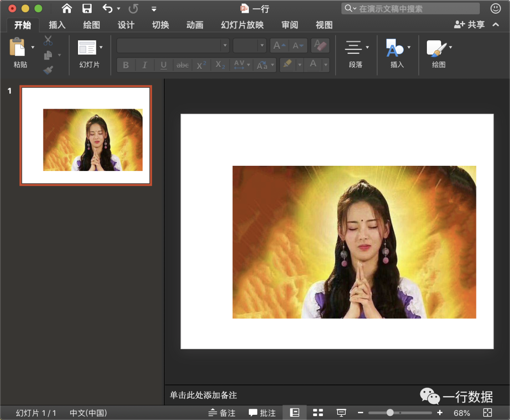Click the Home icon in title bar
This screenshot has height=420, width=510.
(67, 9)
